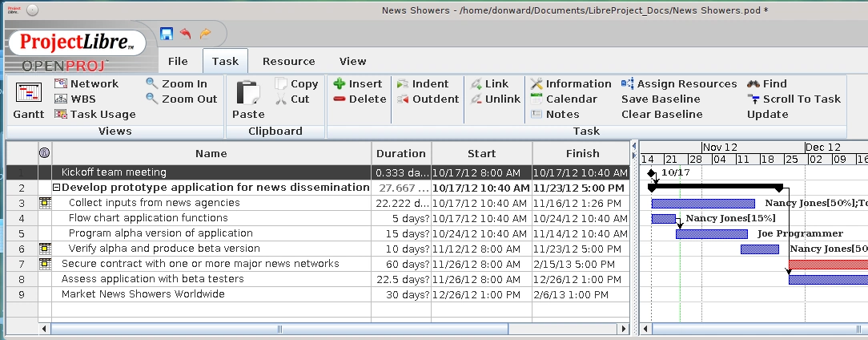Viewport: 868px width, 340px height.
Task: Click Copy in Clipboard group
Action: point(297,83)
